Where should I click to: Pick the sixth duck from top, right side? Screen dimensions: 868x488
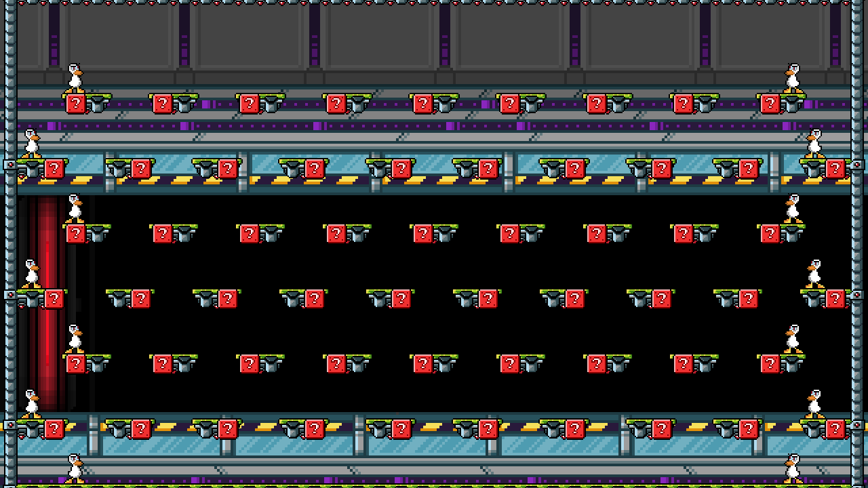814,404
